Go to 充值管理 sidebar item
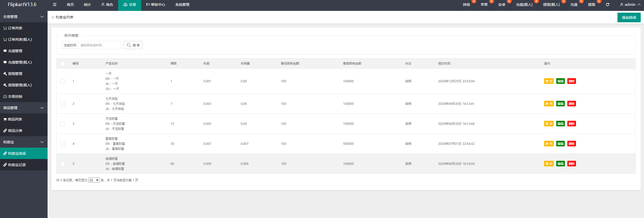The width and height of the screenshot is (644, 218). tap(24, 51)
